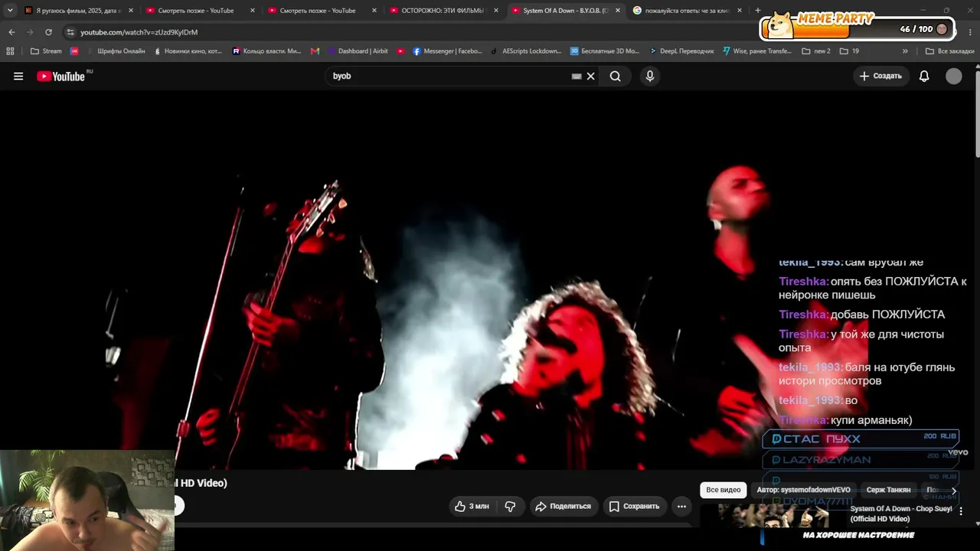Open a new browser tab
The width and height of the screenshot is (980, 551).
point(758,11)
